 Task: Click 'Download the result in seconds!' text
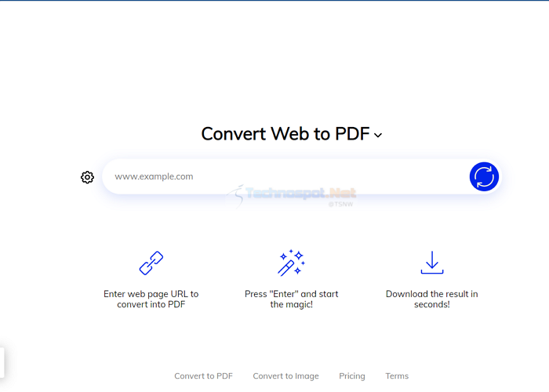[431, 299]
